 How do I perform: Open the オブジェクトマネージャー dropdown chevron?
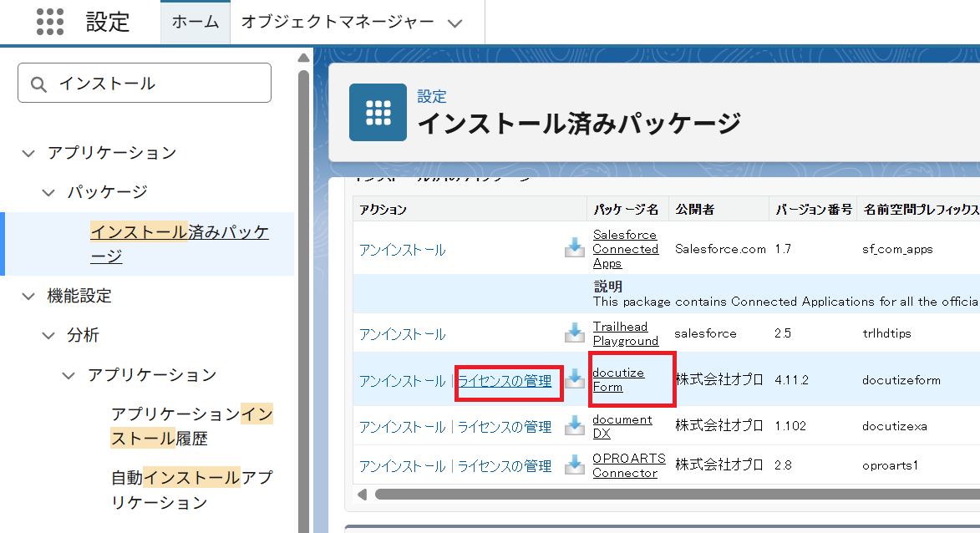tap(454, 23)
